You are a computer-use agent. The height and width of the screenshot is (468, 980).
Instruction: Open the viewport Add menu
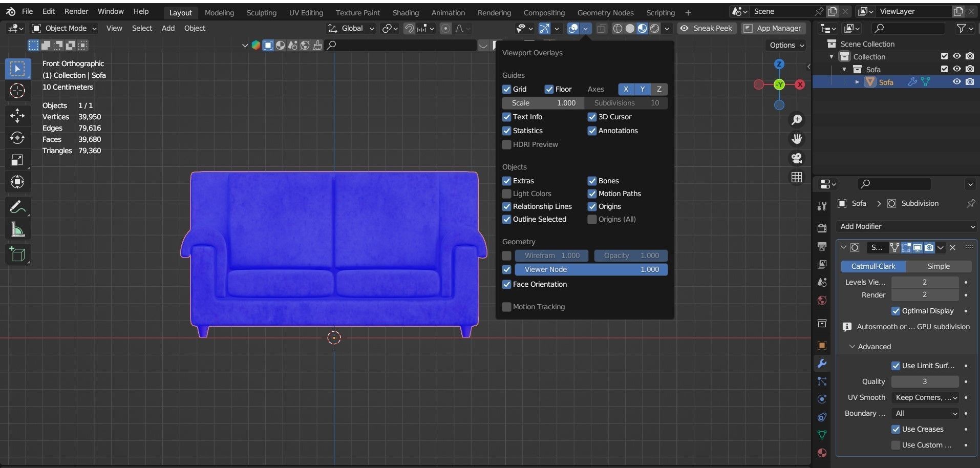(x=168, y=29)
